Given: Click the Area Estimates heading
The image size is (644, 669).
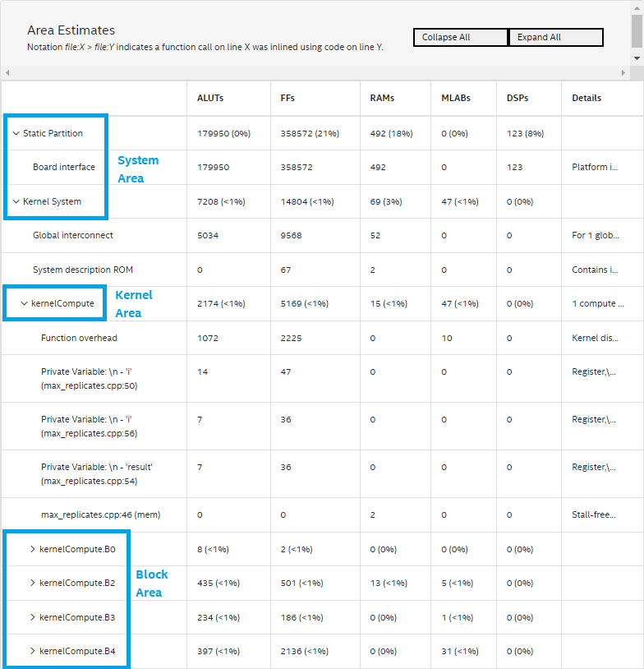Looking at the screenshot, I should point(71,30).
